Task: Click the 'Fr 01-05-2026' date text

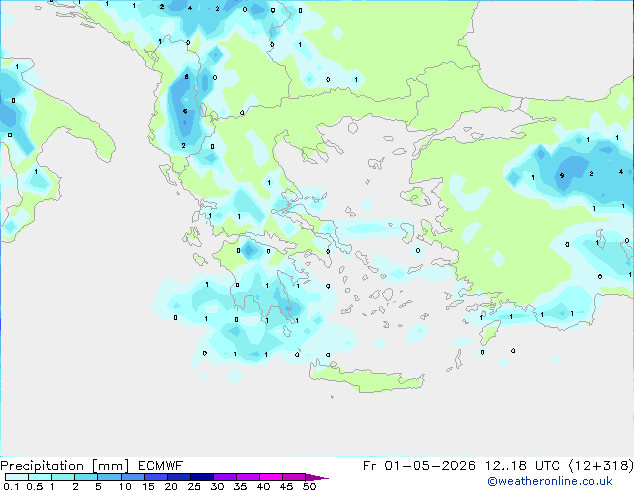Action: click(419, 466)
